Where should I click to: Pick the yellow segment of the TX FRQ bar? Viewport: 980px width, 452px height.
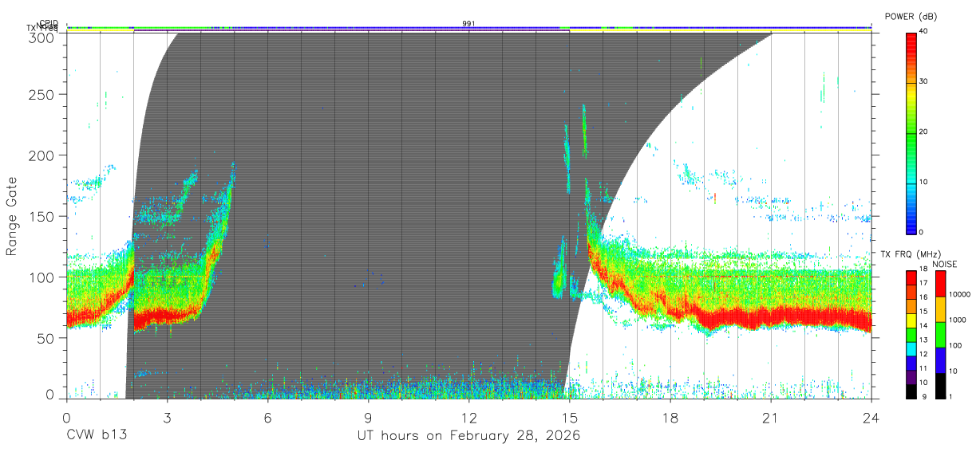911,320
